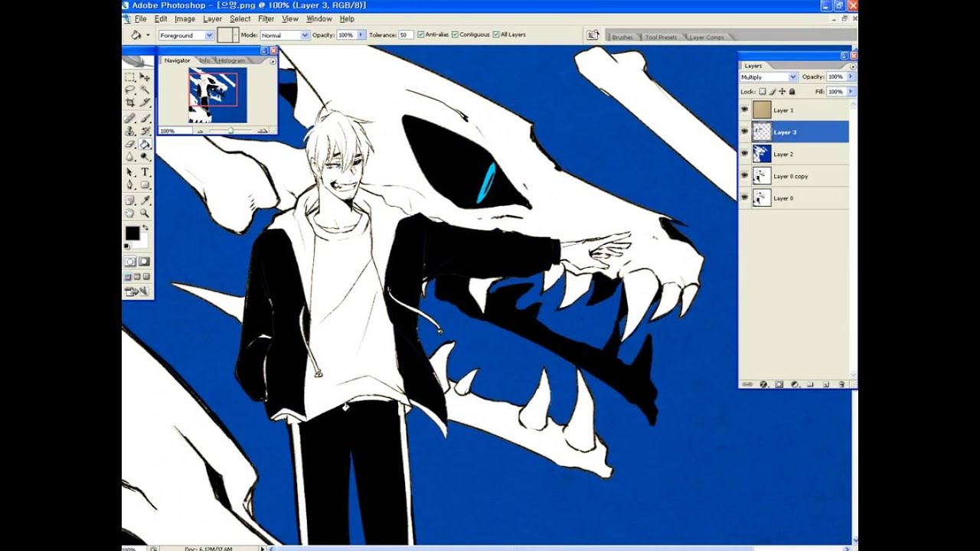Add a layer mask from Layers panel
980x551 pixels.
(779, 384)
